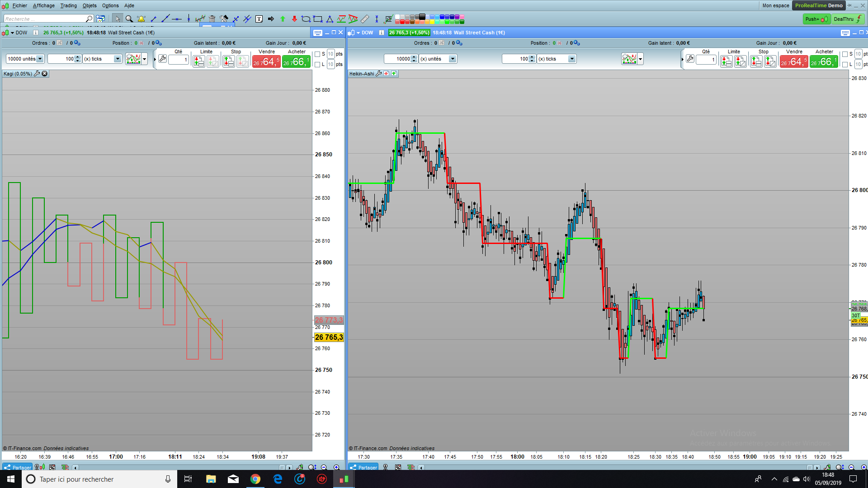Tick the S checkbox in right chart panel
Image resolution: width=868 pixels, height=488 pixels.
coord(844,54)
